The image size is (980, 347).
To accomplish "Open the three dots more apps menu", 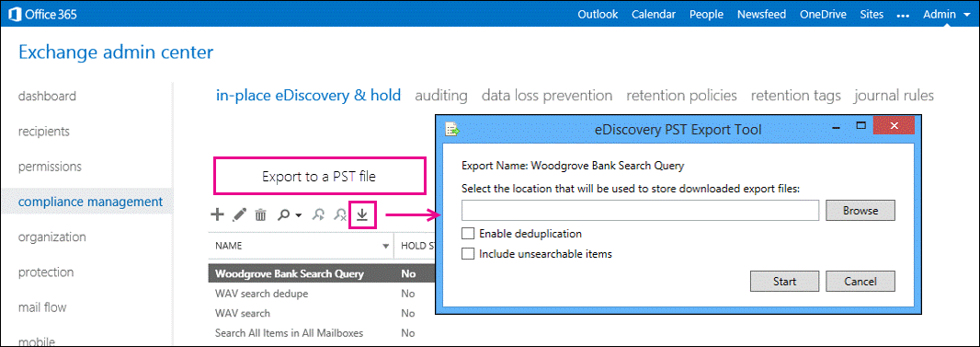I will (x=903, y=15).
